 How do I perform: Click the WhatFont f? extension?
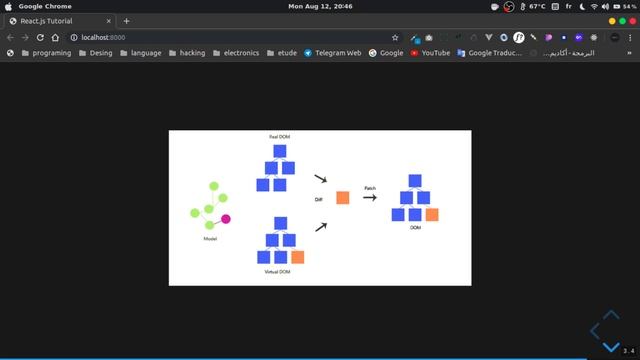click(519, 38)
